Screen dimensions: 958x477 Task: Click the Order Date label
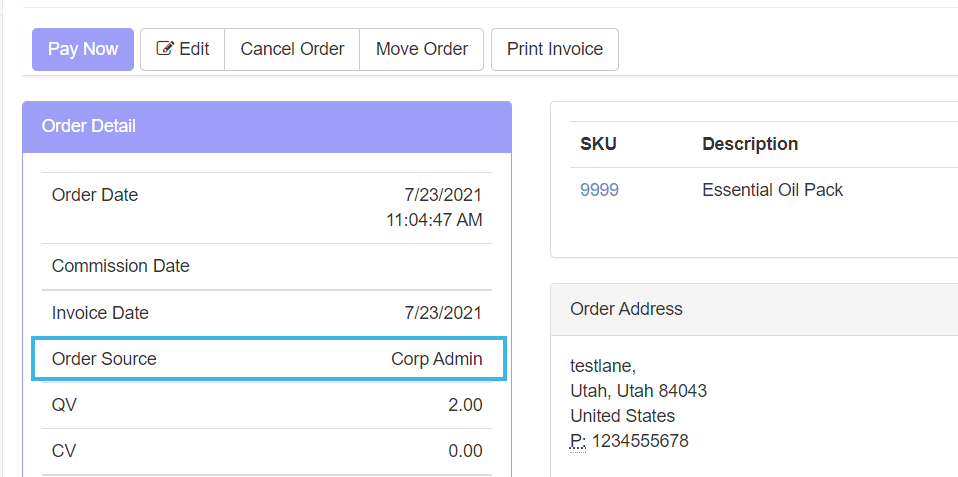pyautogui.click(x=95, y=195)
